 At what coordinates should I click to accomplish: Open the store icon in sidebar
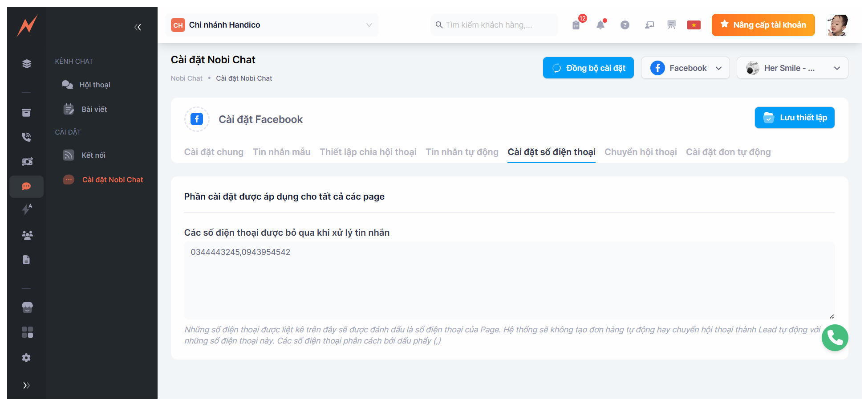(27, 307)
